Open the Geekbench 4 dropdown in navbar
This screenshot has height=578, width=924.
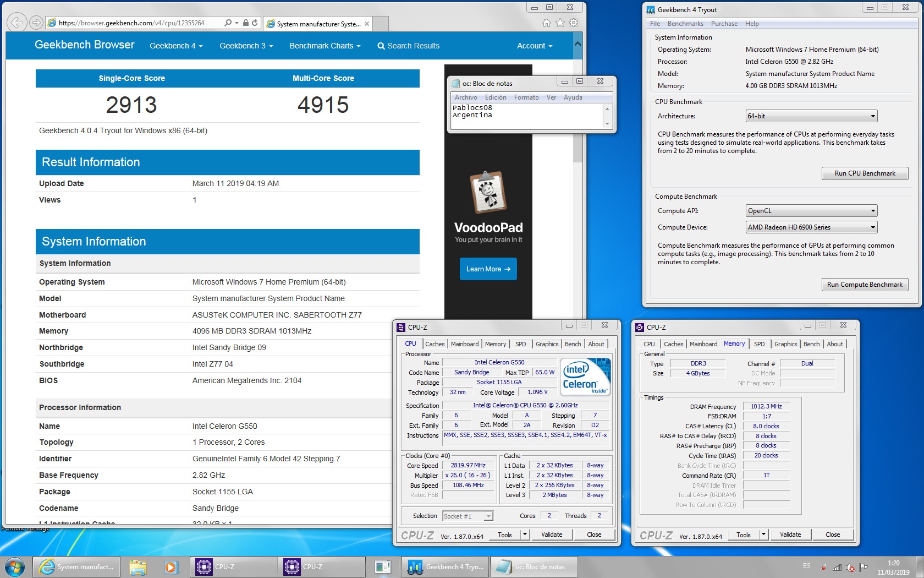click(176, 46)
